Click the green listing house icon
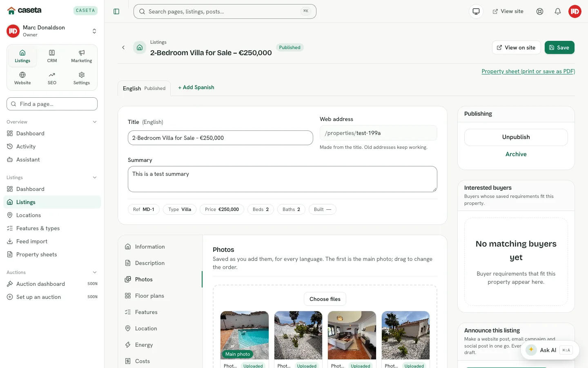 (140, 47)
